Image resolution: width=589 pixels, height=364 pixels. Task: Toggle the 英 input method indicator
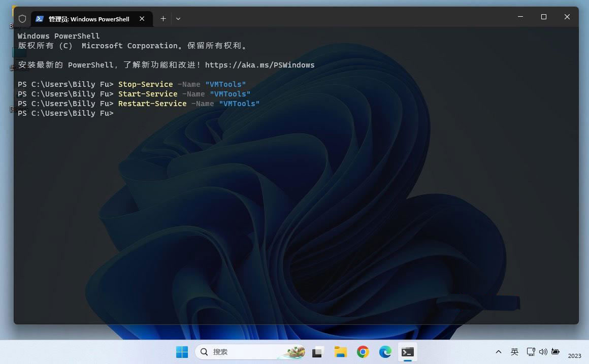514,352
